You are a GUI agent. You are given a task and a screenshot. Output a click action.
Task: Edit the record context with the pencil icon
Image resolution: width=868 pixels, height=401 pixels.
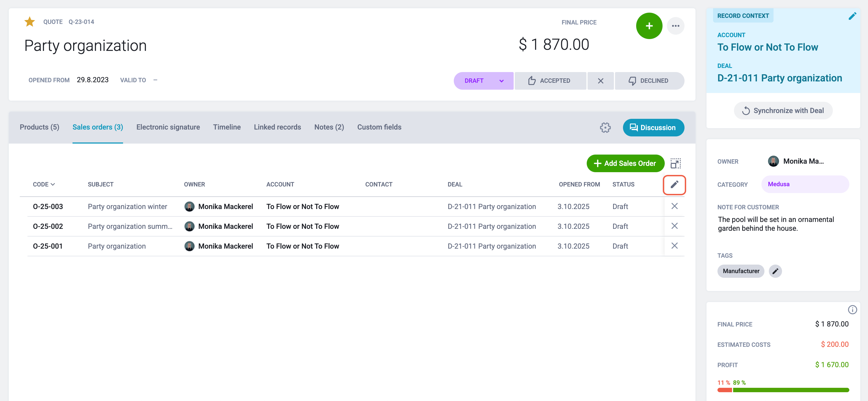(852, 16)
